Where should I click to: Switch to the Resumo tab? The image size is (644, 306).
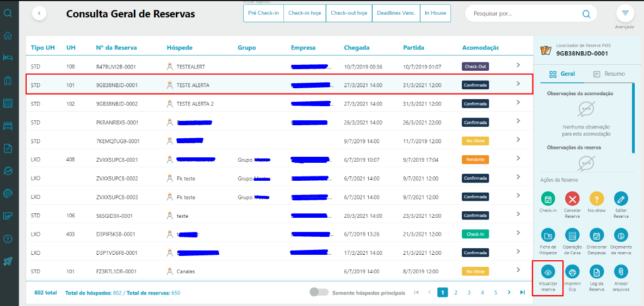pyautogui.click(x=609, y=74)
